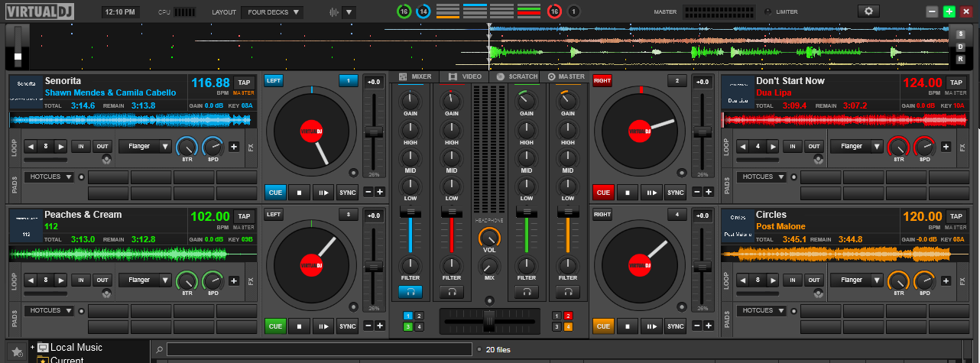Open the HOTCUES pad dropdown on Peaches & Cream deck
The image size is (980, 363).
click(x=49, y=310)
